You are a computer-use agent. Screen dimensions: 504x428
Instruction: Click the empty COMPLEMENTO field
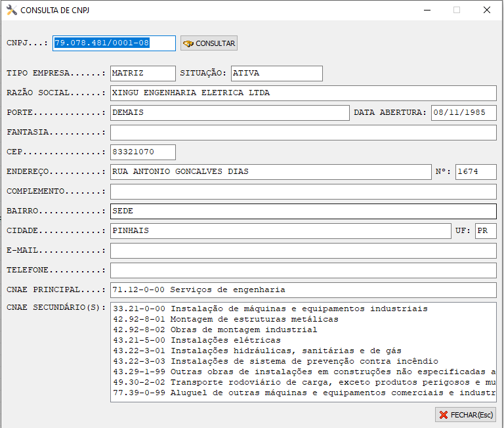[x=303, y=192]
